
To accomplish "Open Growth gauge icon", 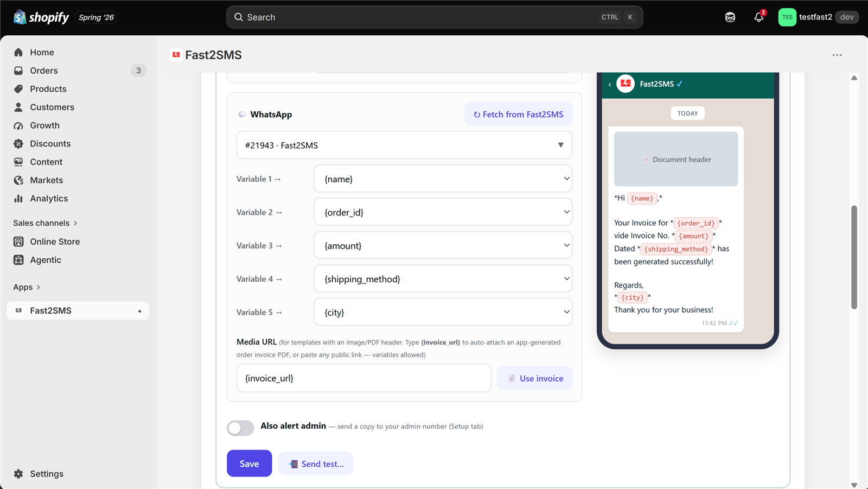I will click(18, 125).
